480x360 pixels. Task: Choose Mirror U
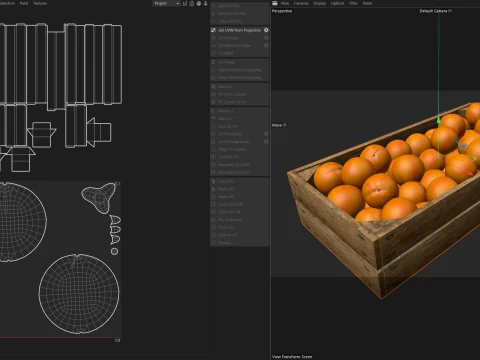[x=240, y=111]
